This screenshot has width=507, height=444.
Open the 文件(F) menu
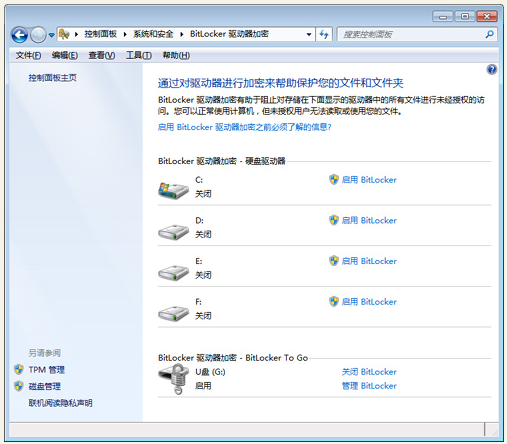click(28, 55)
